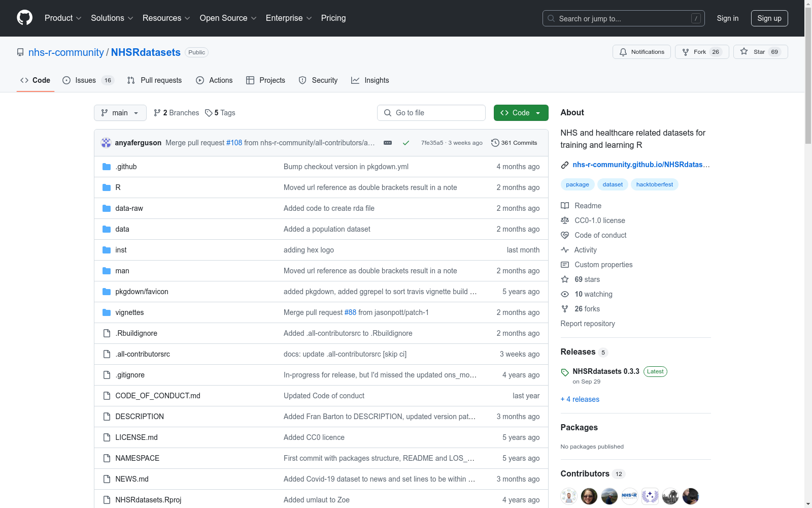Open the main branch dropdown
This screenshot has height=508, width=812.
(120, 113)
